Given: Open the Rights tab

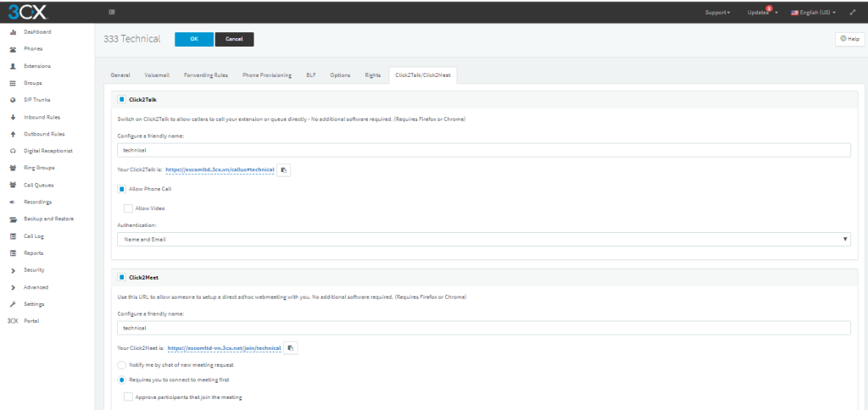Looking at the screenshot, I should pos(373,75).
